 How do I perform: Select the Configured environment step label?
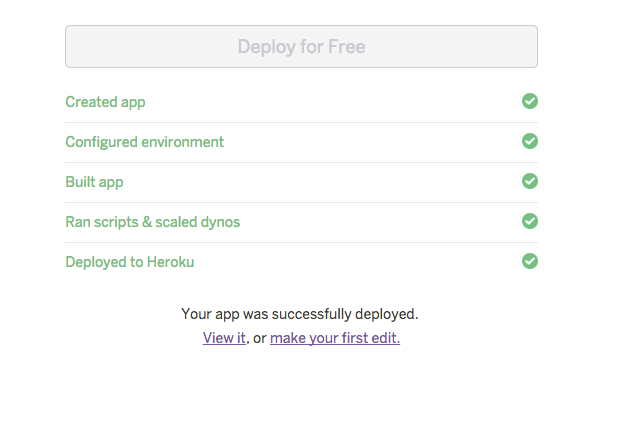(144, 142)
